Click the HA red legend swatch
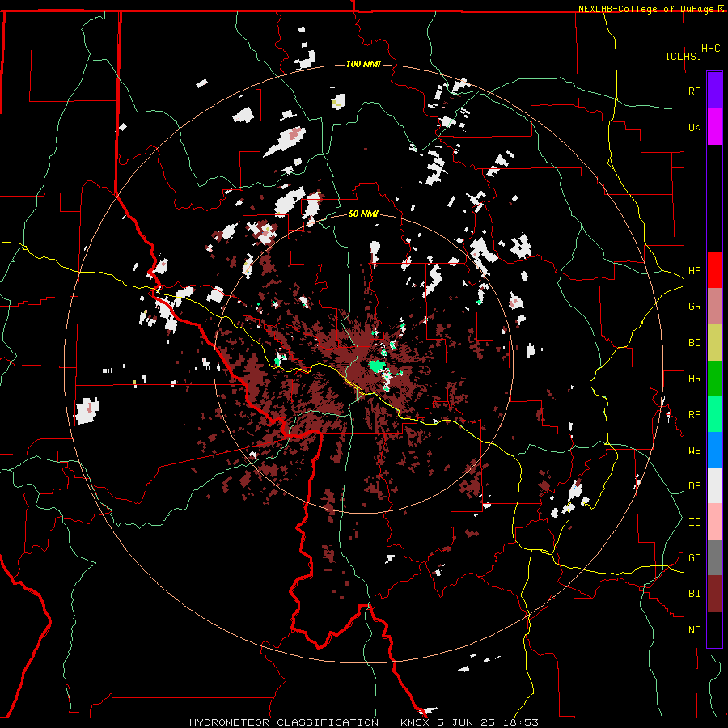The width and height of the screenshot is (728, 728). [714, 270]
